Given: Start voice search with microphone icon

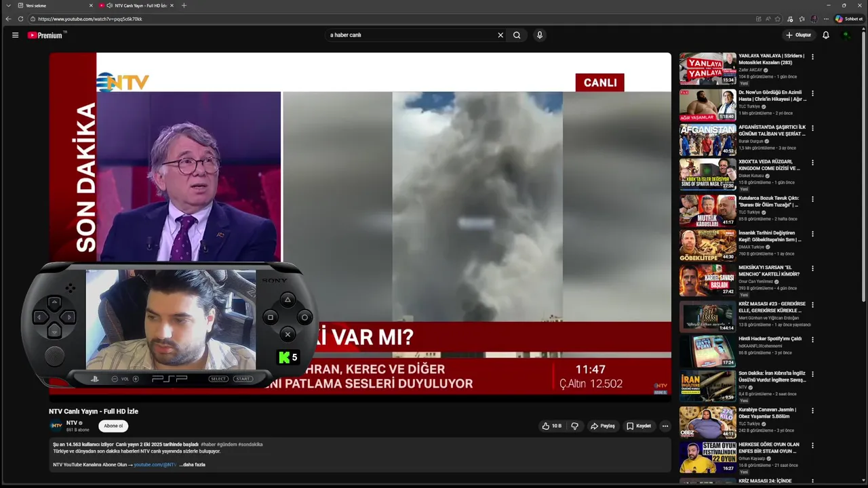Looking at the screenshot, I should (x=539, y=35).
